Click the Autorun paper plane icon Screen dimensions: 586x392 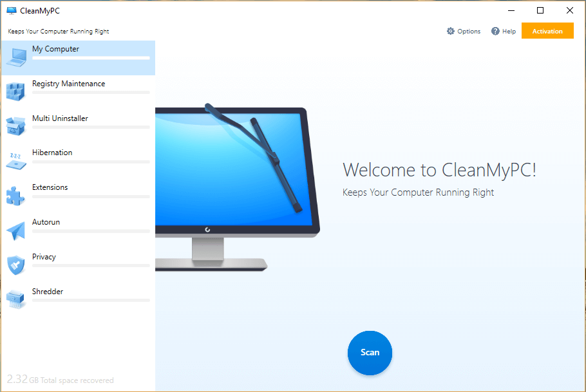15,230
